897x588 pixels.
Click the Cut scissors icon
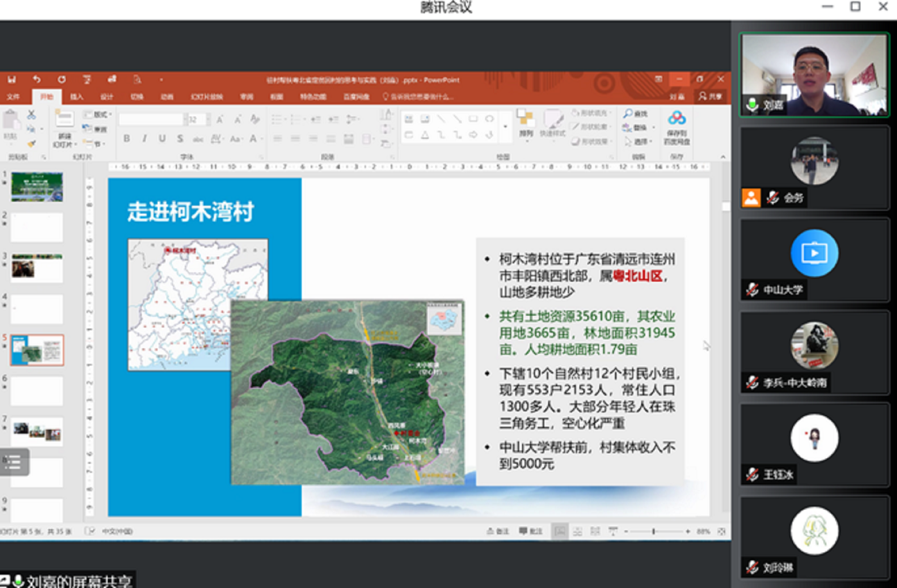coord(31,115)
